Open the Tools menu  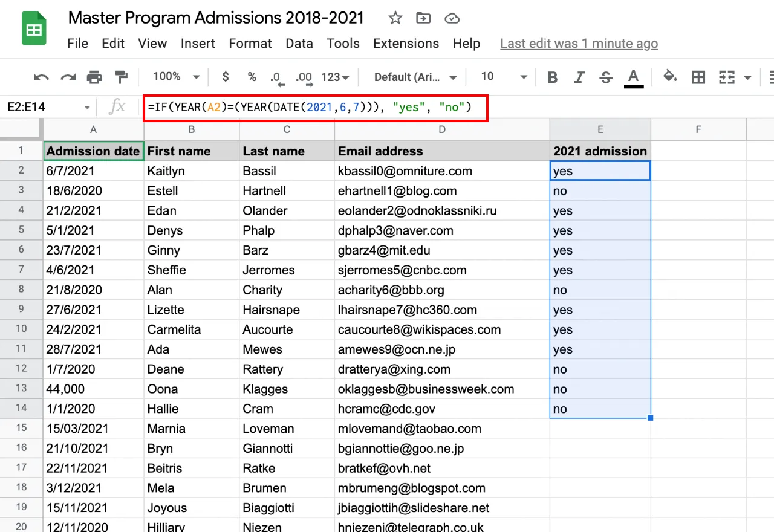(x=343, y=44)
